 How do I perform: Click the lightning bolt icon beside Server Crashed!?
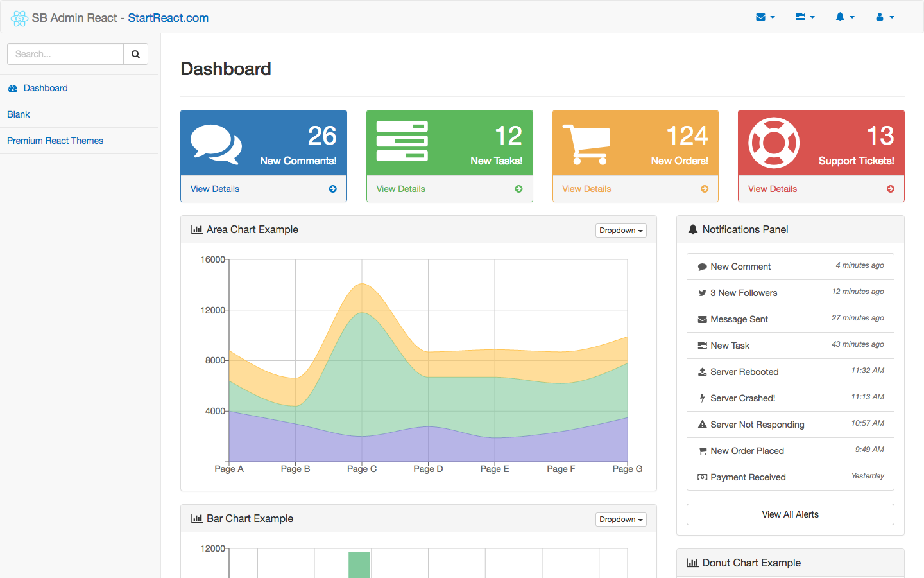coord(702,398)
